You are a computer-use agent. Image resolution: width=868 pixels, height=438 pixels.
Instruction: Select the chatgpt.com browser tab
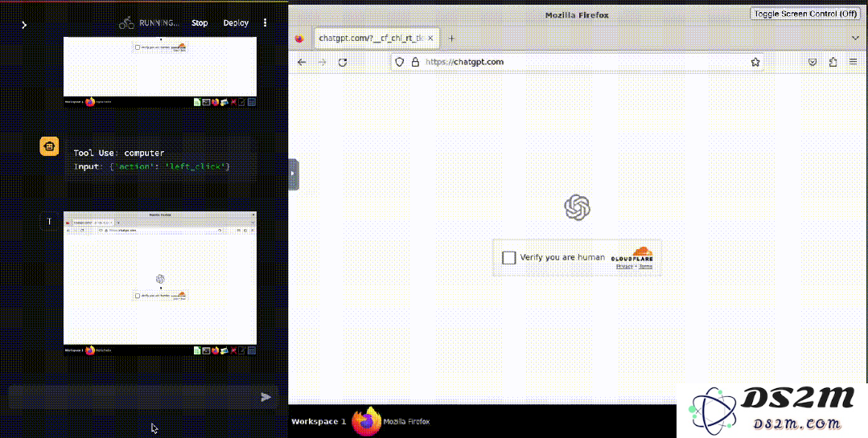point(377,38)
